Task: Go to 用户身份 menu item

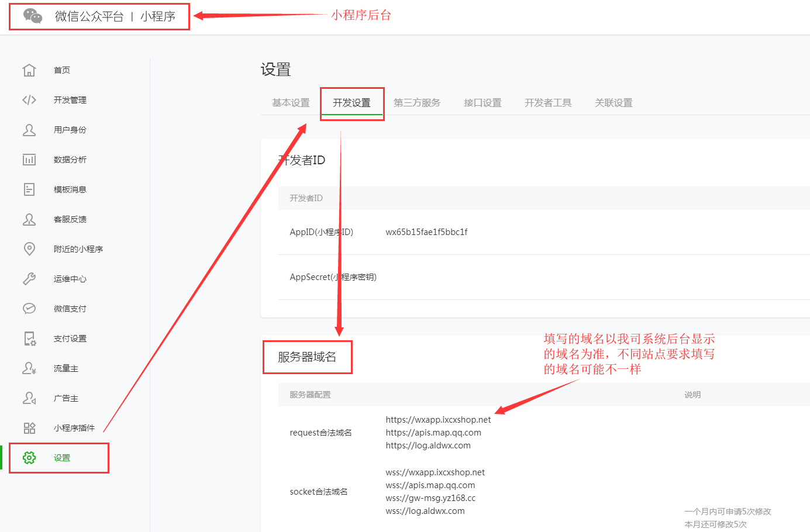Action: pyautogui.click(x=70, y=130)
